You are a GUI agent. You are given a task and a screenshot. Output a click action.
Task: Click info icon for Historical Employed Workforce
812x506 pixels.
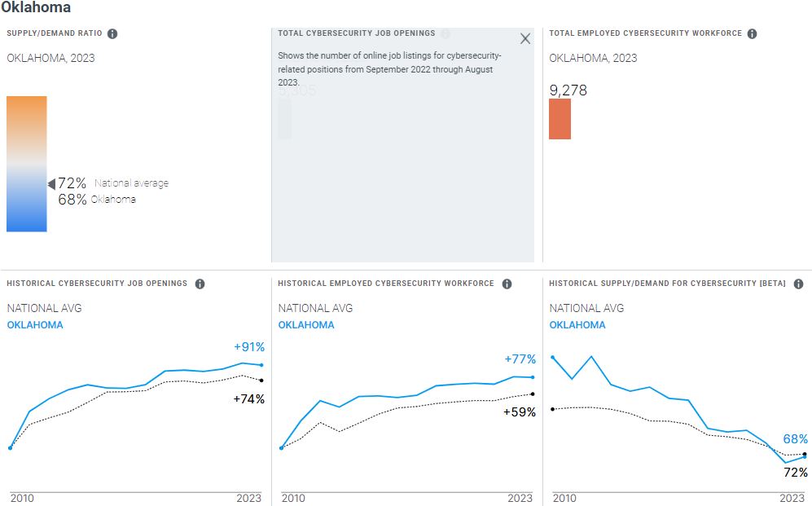[507, 284]
